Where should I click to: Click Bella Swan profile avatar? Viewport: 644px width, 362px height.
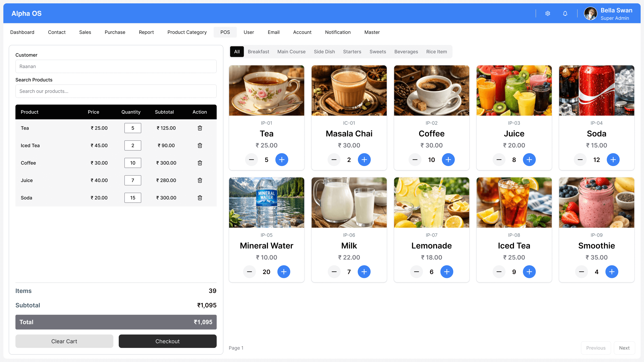tap(590, 13)
